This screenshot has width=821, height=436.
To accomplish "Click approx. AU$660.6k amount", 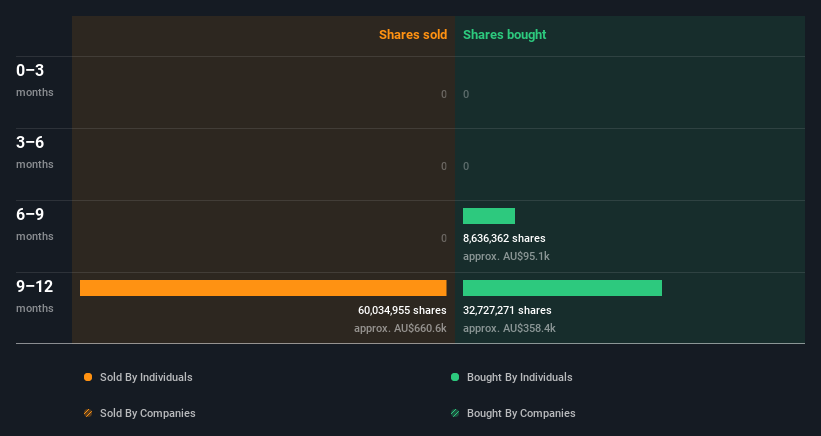I will click(400, 328).
